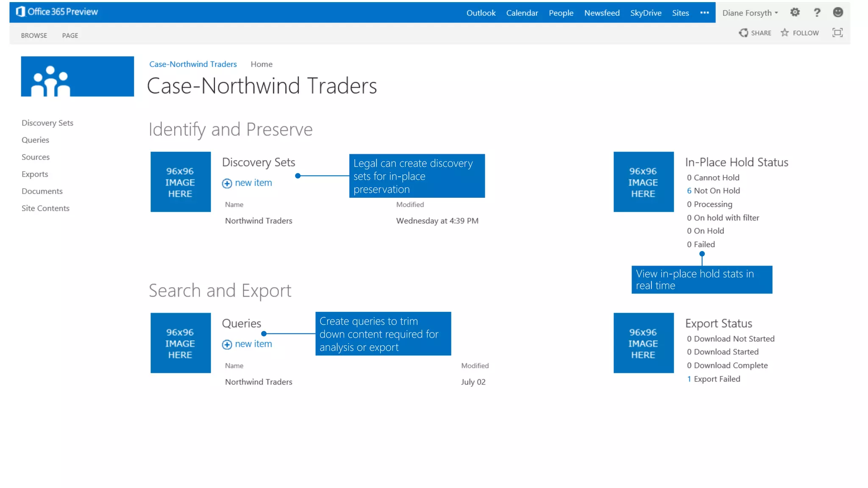The image size is (868, 488).
Task: Click the 6 Not On Hold link
Action: tap(713, 191)
